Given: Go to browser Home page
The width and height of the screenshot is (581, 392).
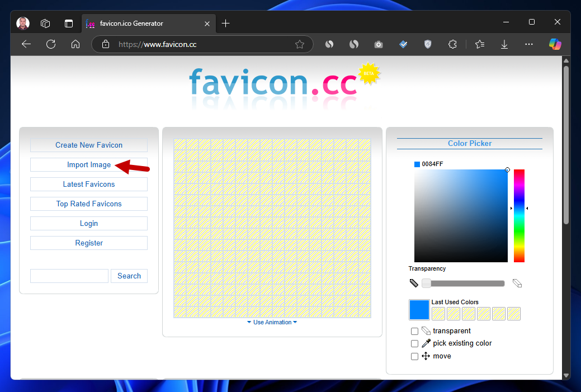Looking at the screenshot, I should click(x=75, y=45).
